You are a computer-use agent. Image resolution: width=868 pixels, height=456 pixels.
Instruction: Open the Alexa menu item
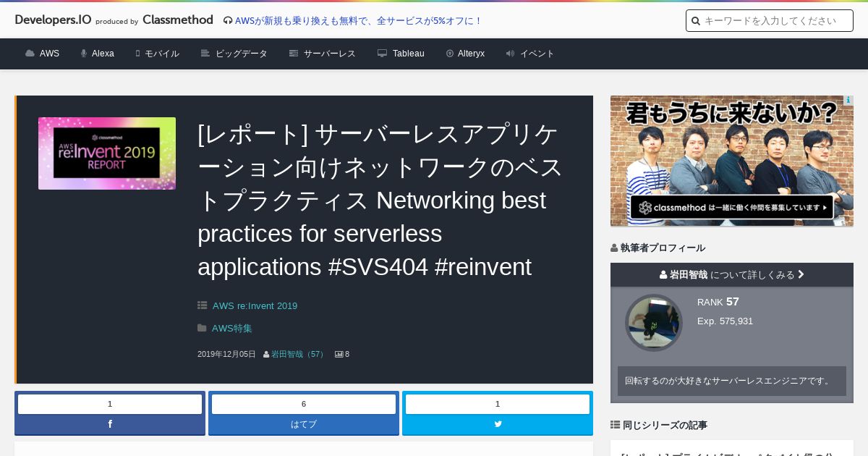coord(103,54)
